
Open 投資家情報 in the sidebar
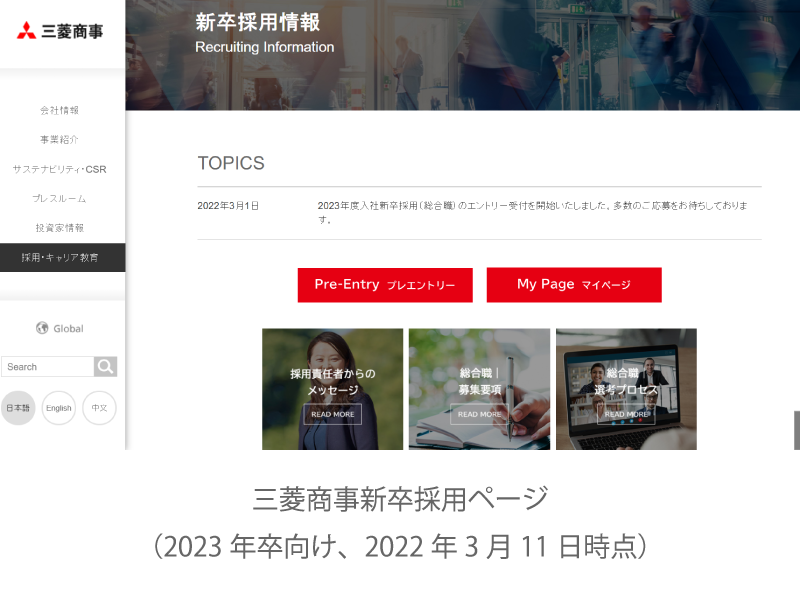coord(60,228)
